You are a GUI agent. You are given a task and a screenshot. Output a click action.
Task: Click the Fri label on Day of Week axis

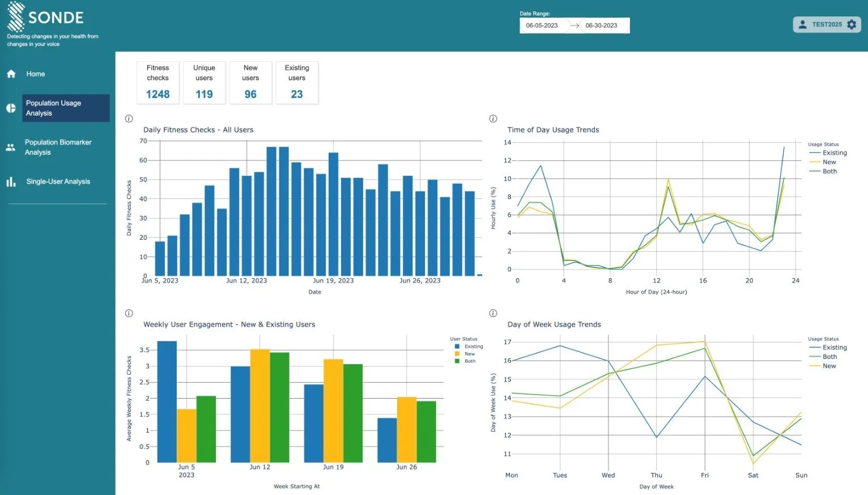click(705, 475)
